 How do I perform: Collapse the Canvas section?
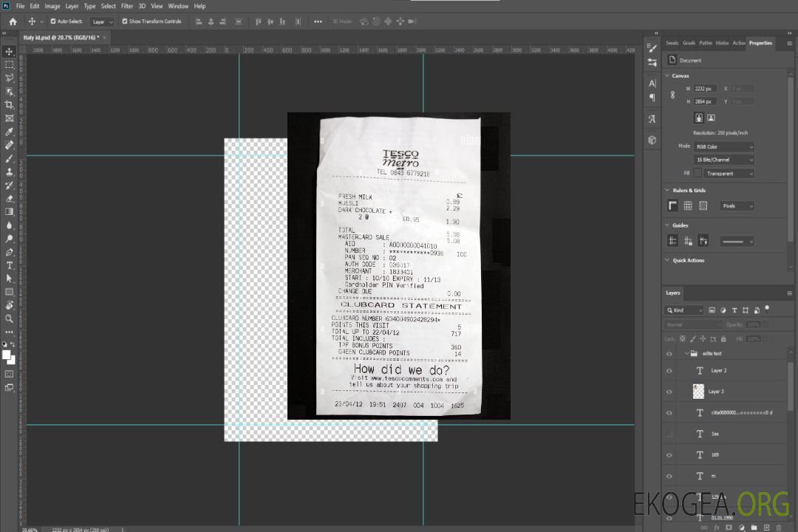click(x=667, y=76)
